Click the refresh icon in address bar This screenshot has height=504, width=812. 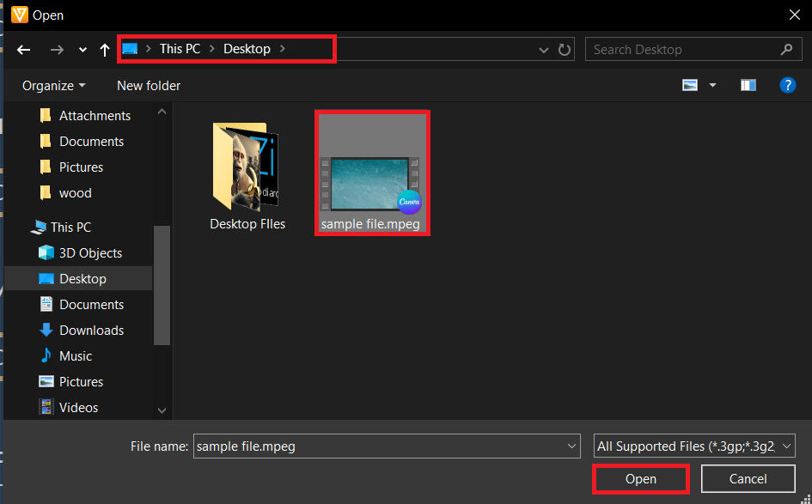click(x=565, y=49)
